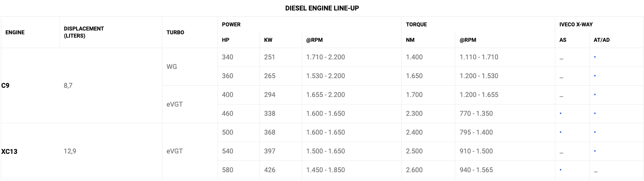
Task: Click the AT/AD dot in the 400 HP row
Action: [595, 94]
